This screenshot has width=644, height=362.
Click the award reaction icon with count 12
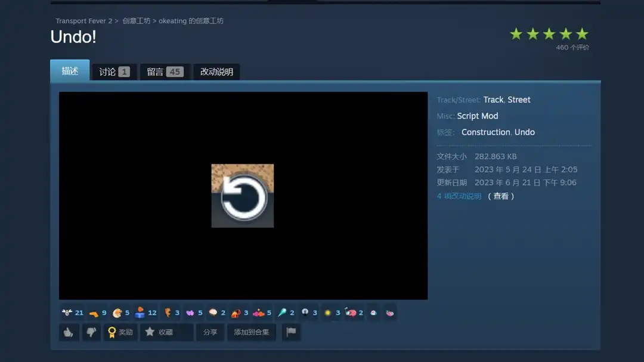[146, 313]
